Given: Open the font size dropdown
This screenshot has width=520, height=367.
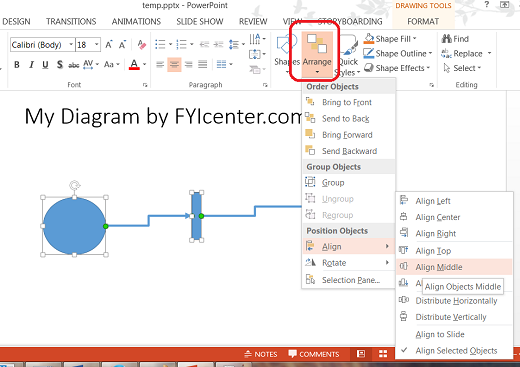Looking at the screenshot, I should [x=97, y=44].
